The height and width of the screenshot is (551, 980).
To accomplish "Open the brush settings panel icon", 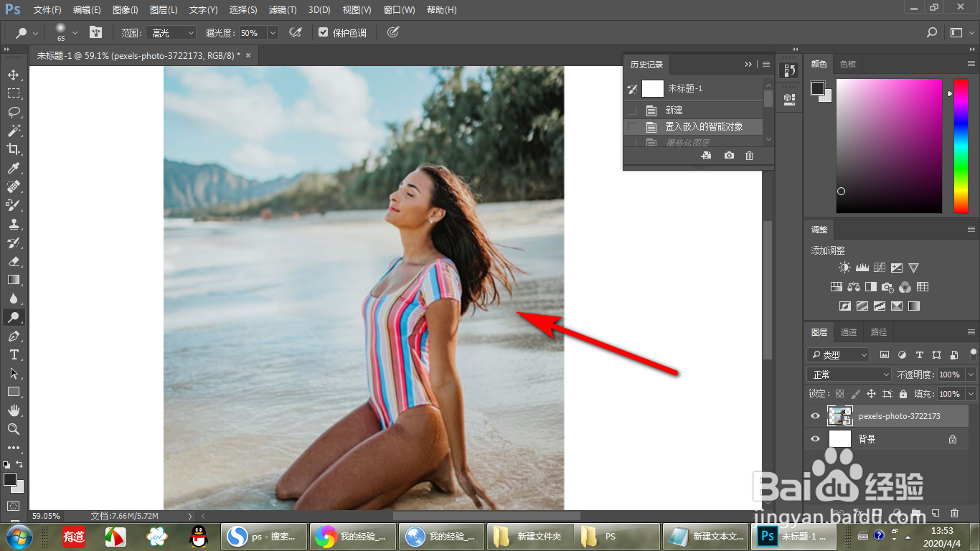I will click(x=95, y=33).
